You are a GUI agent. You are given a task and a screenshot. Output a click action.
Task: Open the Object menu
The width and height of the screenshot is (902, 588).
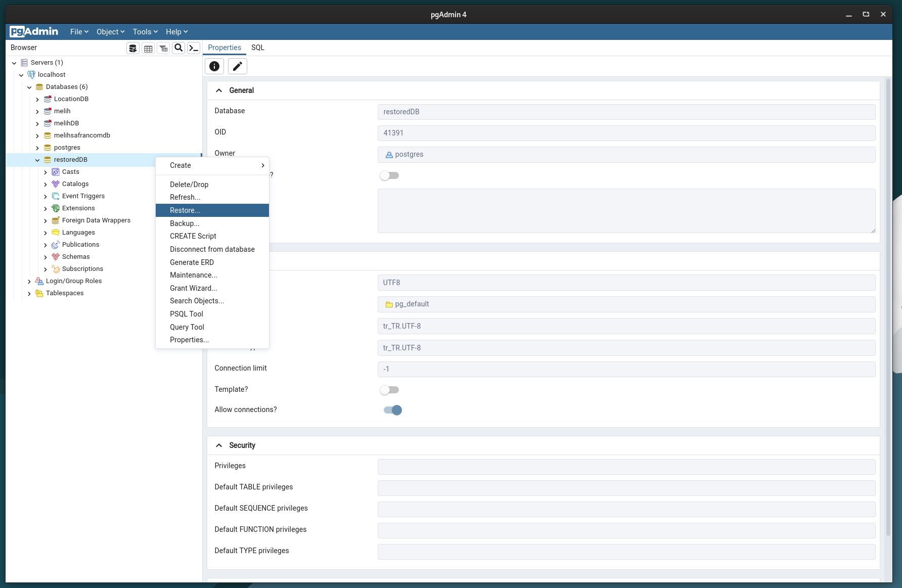point(111,31)
